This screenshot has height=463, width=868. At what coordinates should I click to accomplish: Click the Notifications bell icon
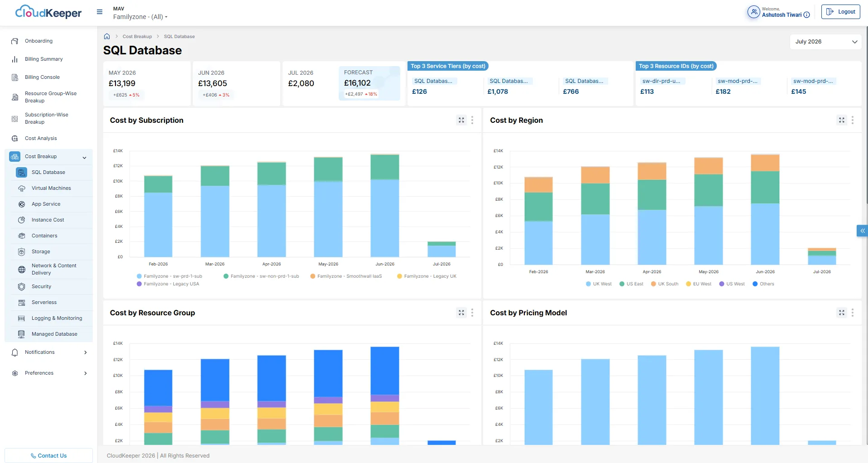click(x=14, y=352)
